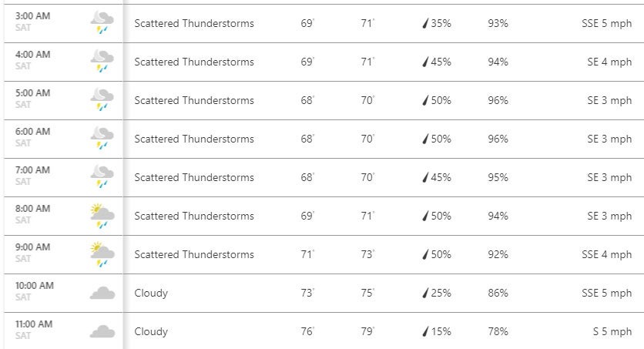This screenshot has width=644, height=349.
Task: Click the 6:00 AM thunderstorm weather icon
Action: click(x=102, y=139)
